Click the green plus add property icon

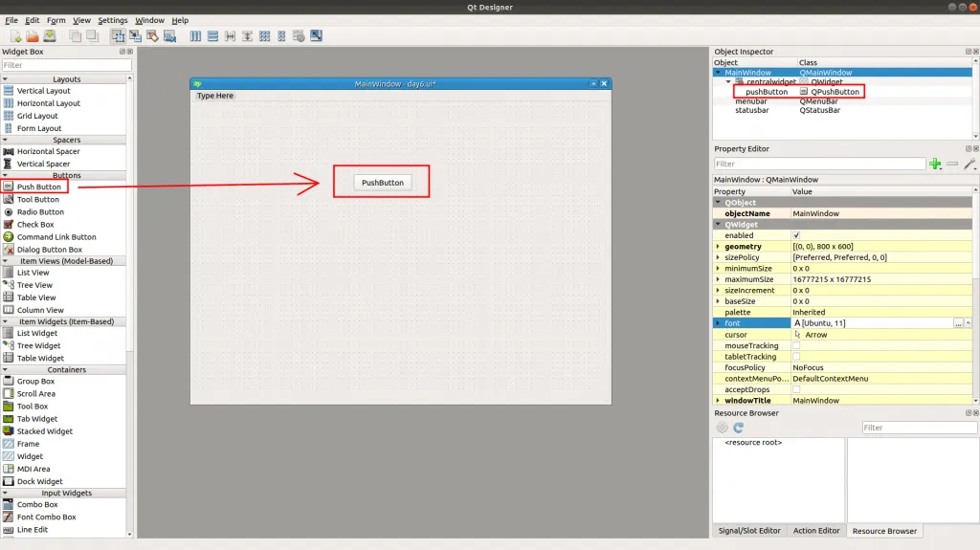coord(935,164)
